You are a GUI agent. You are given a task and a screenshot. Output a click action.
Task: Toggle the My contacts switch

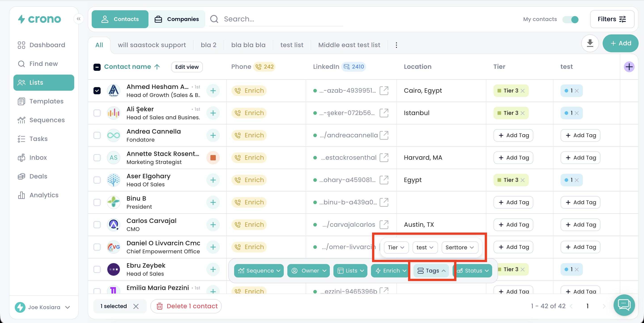coord(570,19)
